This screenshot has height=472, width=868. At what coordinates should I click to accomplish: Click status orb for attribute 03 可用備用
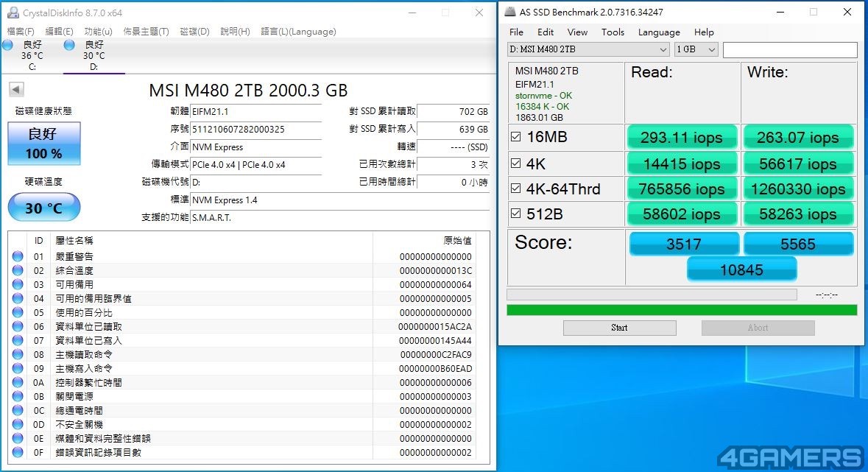(x=18, y=284)
